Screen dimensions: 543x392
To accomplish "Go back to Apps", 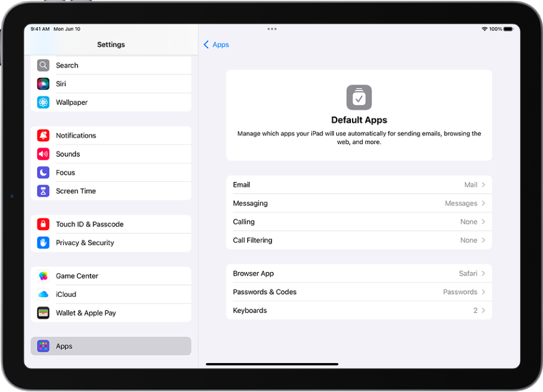I will coord(216,45).
